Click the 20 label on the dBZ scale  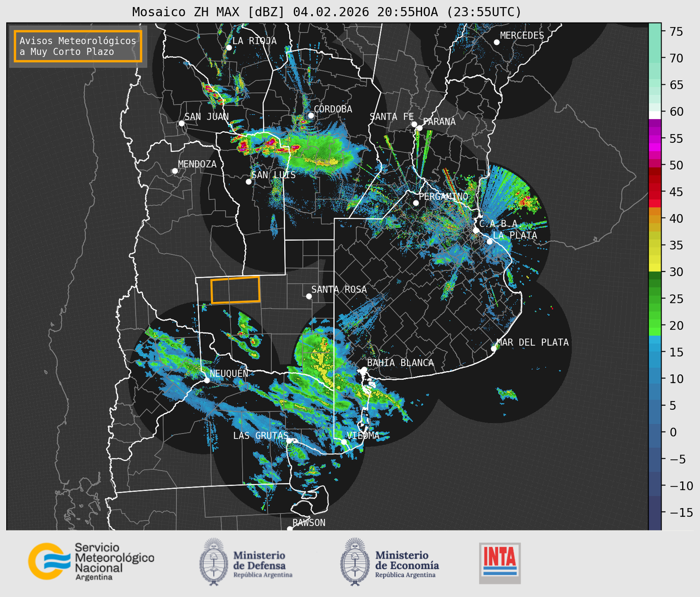tap(676, 325)
